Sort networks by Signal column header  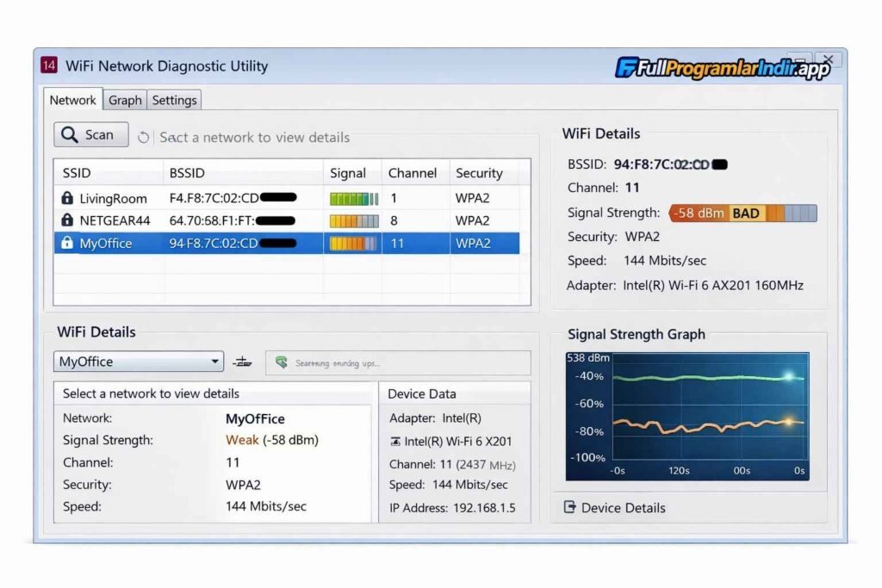348,173
